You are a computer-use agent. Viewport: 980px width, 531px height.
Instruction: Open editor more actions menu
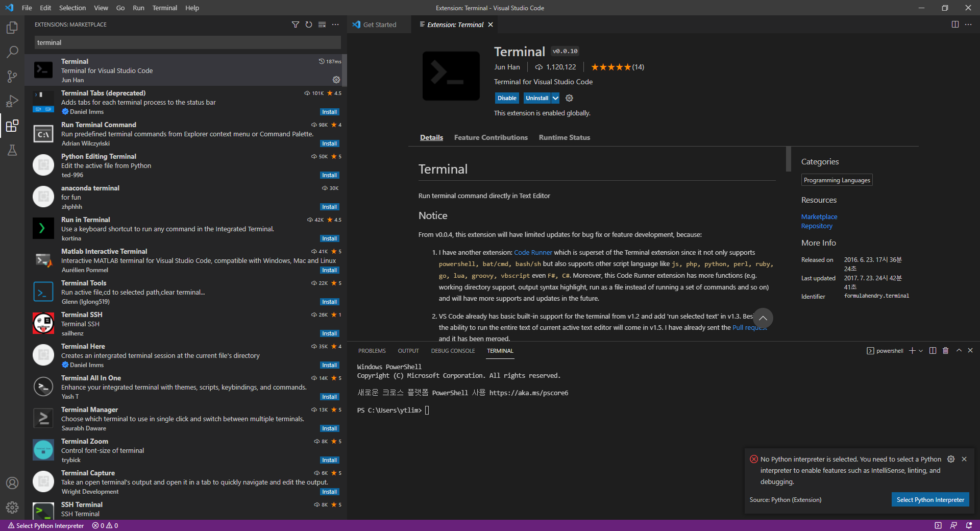[x=968, y=25]
